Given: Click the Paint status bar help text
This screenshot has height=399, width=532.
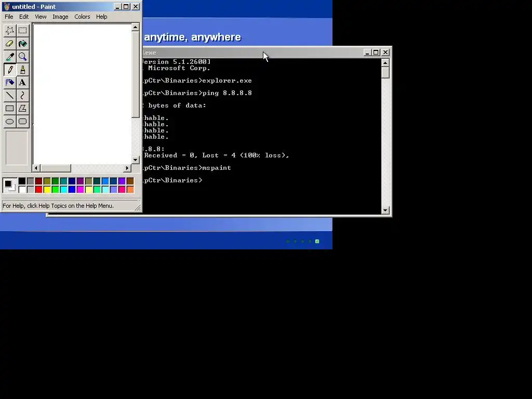Looking at the screenshot, I should click(x=58, y=206).
